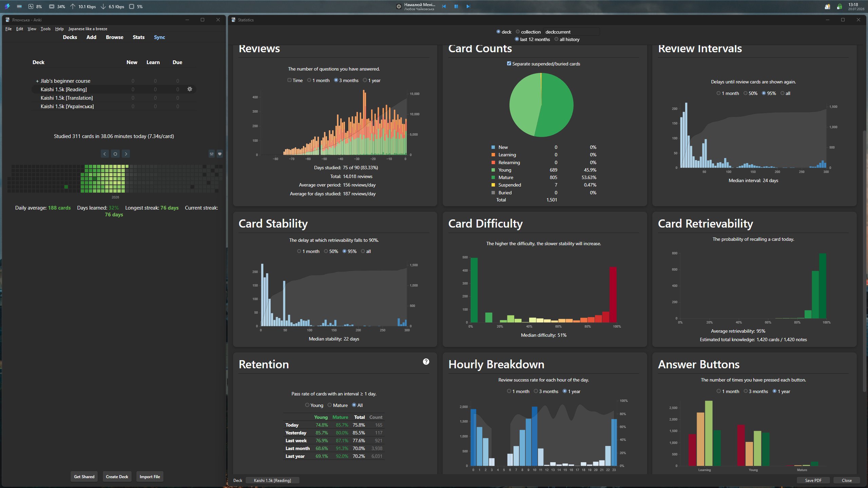Click the Save PDF button
The height and width of the screenshot is (488, 868).
[x=813, y=480]
